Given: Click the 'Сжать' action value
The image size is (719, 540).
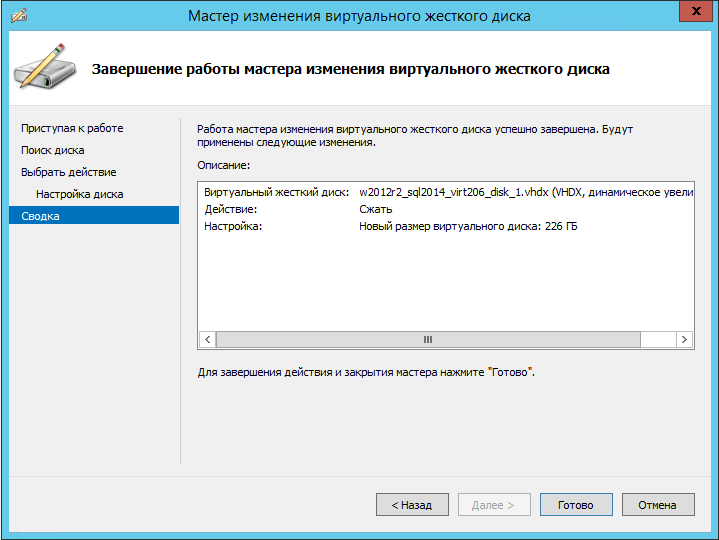Looking at the screenshot, I should (376, 209).
